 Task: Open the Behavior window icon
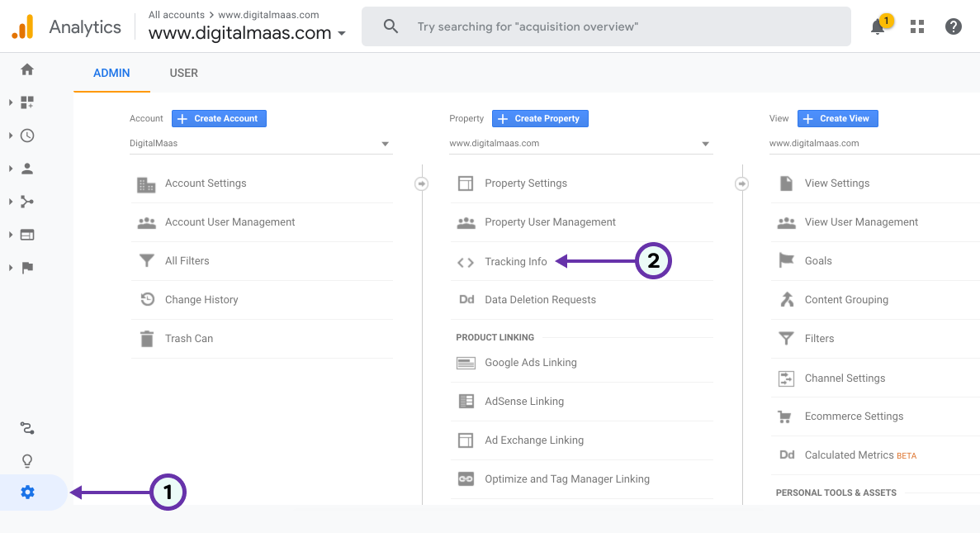click(27, 235)
